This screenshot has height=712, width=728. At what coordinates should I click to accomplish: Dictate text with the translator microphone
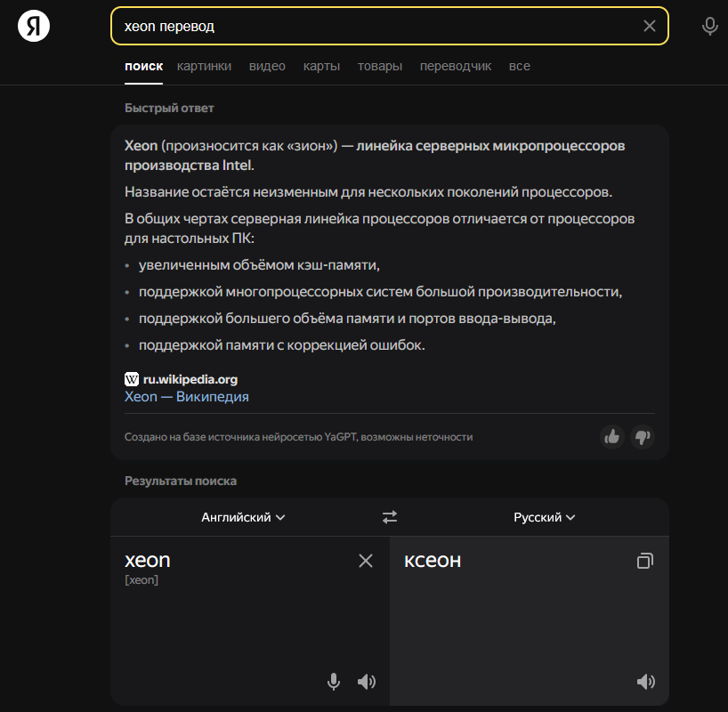[x=334, y=682]
